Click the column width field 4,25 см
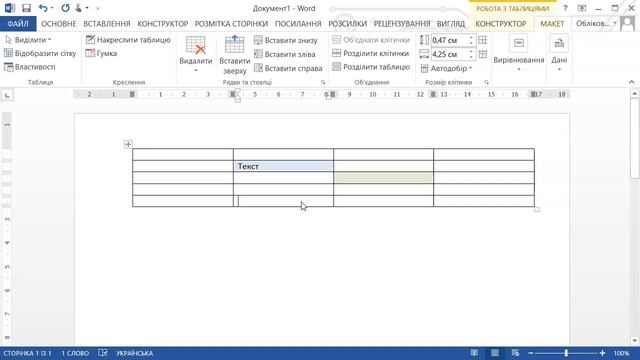The width and height of the screenshot is (640, 360). pyautogui.click(x=449, y=54)
